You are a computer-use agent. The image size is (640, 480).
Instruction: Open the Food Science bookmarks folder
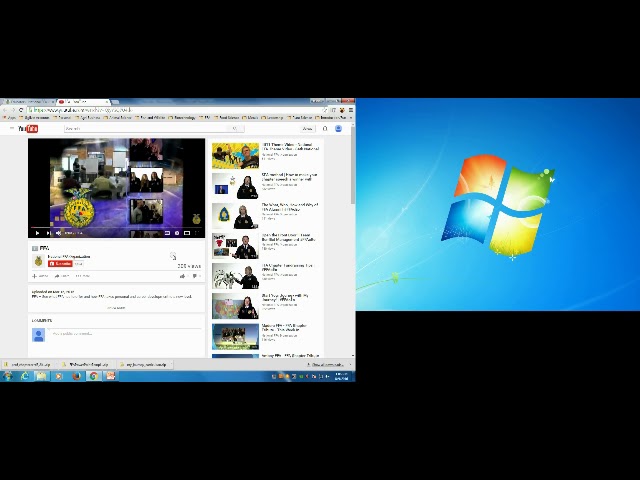point(227,118)
